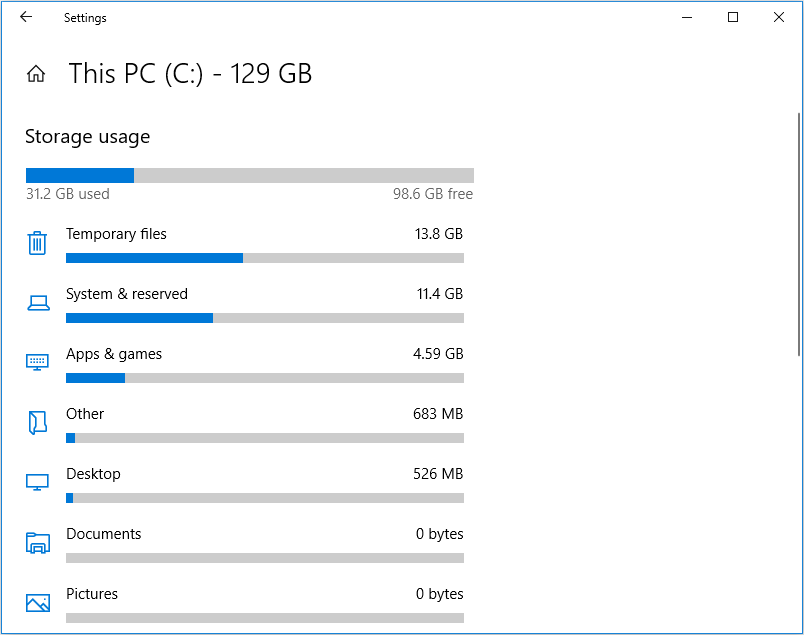
Task: Click the Apps & games keyboard icon
Action: click(38, 362)
